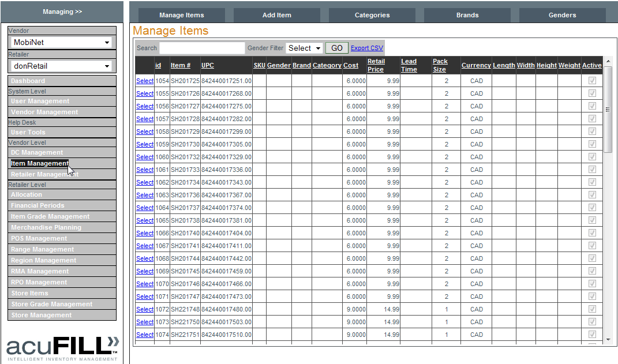Switch to the Add Item tab
The height and width of the screenshot is (364, 618).
pos(277,15)
